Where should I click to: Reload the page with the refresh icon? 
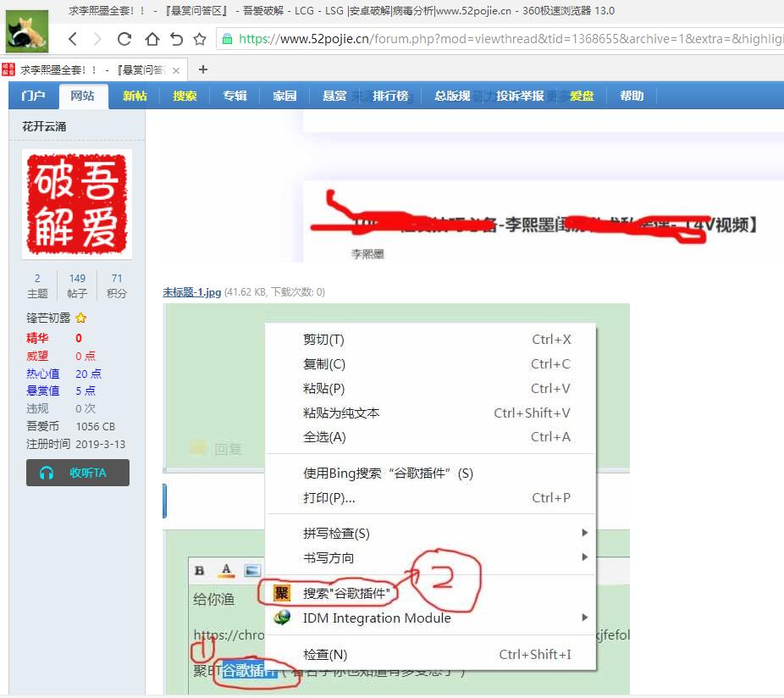point(124,39)
